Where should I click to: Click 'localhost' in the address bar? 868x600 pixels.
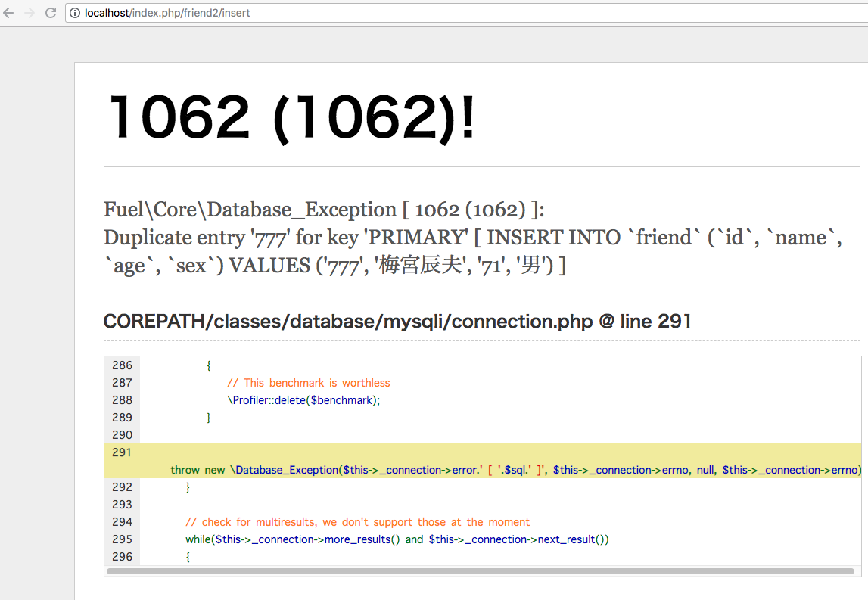coord(110,13)
